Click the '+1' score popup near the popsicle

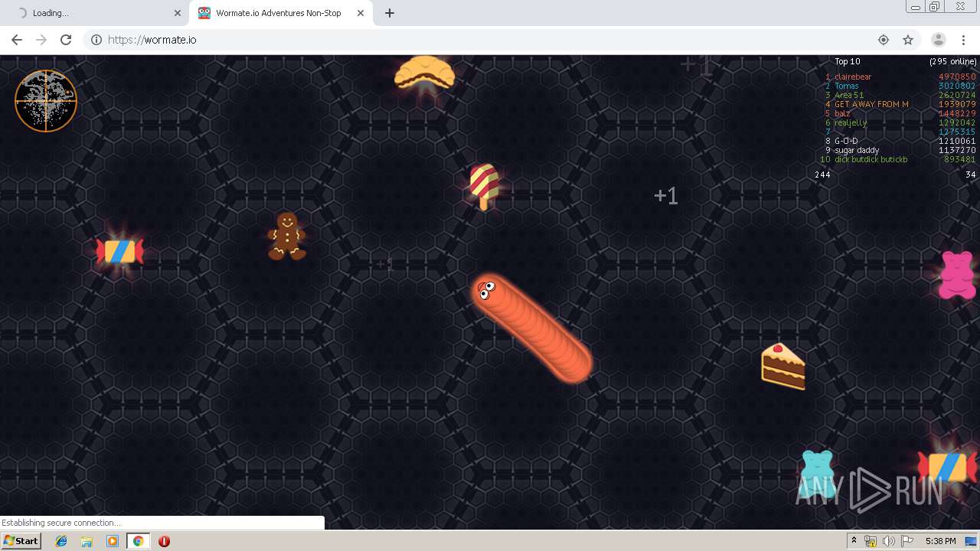click(x=666, y=196)
